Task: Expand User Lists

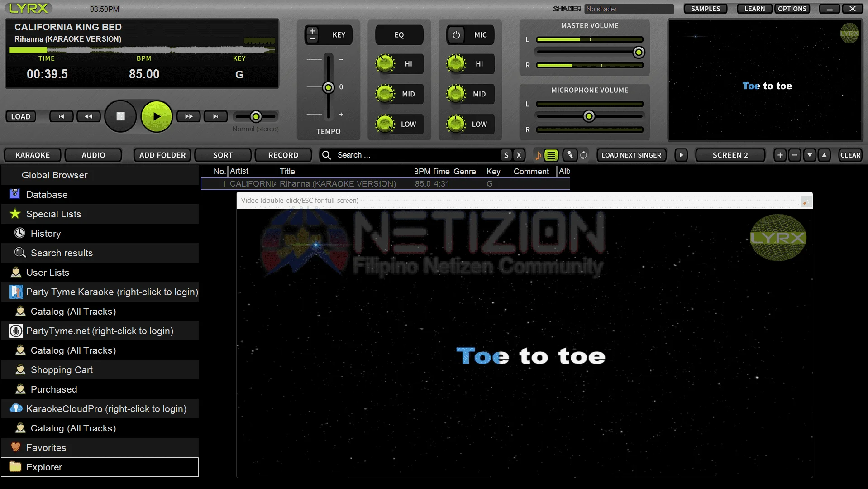Action: click(100, 273)
